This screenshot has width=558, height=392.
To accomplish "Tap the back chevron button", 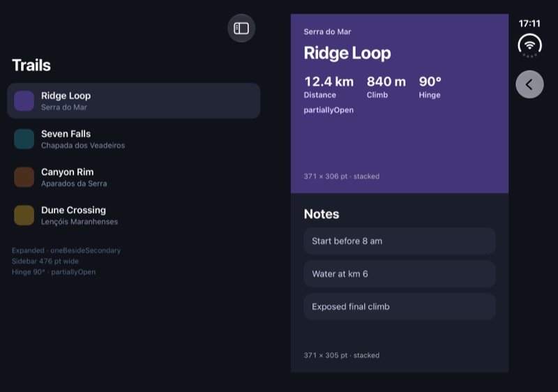I will [529, 84].
